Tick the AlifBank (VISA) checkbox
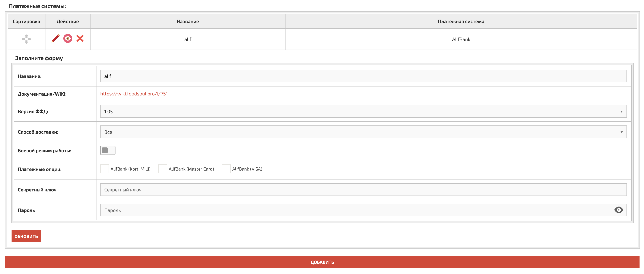644x274 pixels. [x=226, y=169]
